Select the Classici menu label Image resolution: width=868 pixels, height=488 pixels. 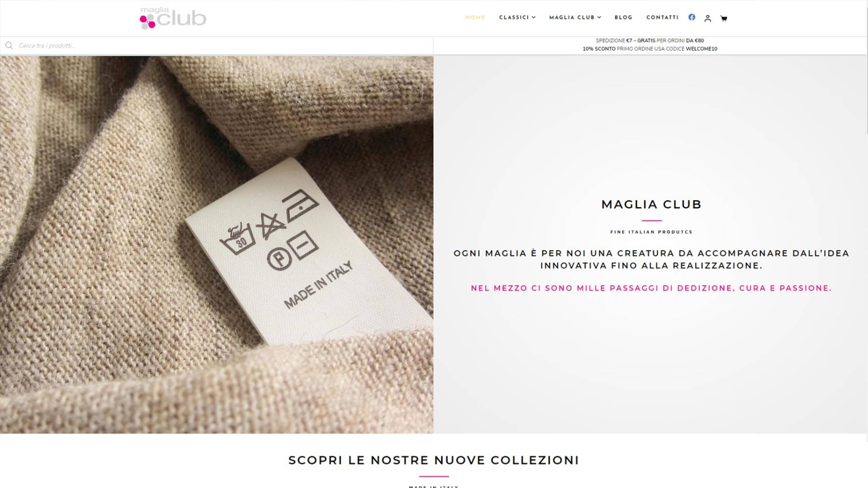pos(514,17)
